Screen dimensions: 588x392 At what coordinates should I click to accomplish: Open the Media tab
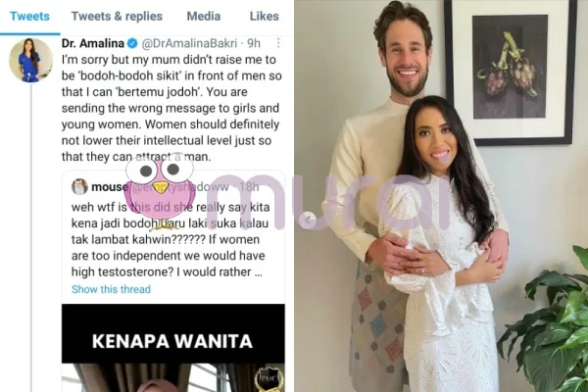[x=204, y=16]
